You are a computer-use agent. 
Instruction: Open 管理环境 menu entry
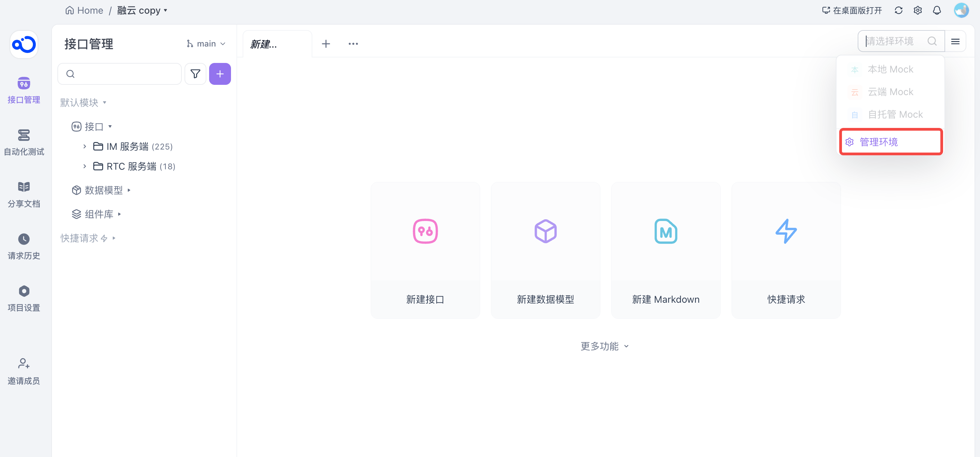pos(891,142)
